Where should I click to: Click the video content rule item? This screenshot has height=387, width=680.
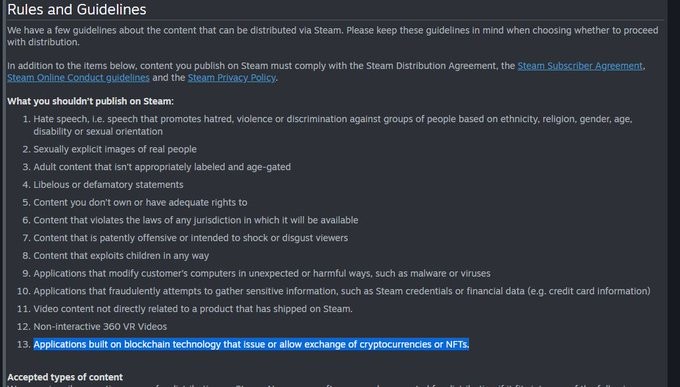pyautogui.click(x=193, y=309)
